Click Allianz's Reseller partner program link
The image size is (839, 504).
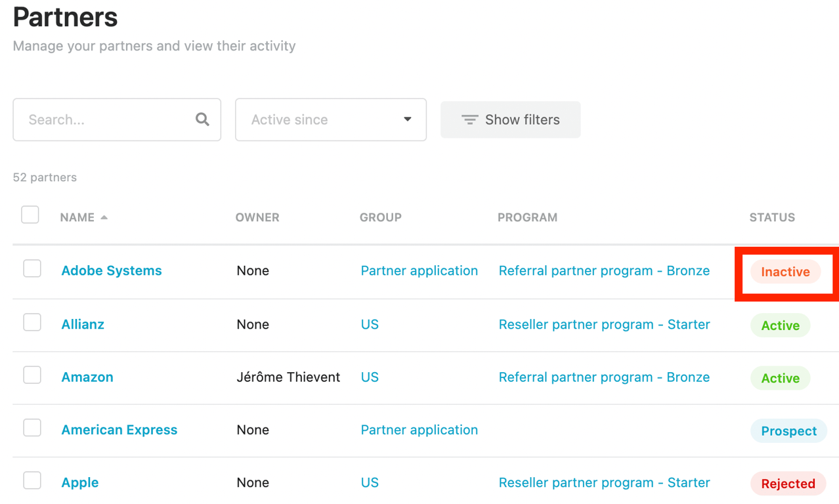coord(604,324)
